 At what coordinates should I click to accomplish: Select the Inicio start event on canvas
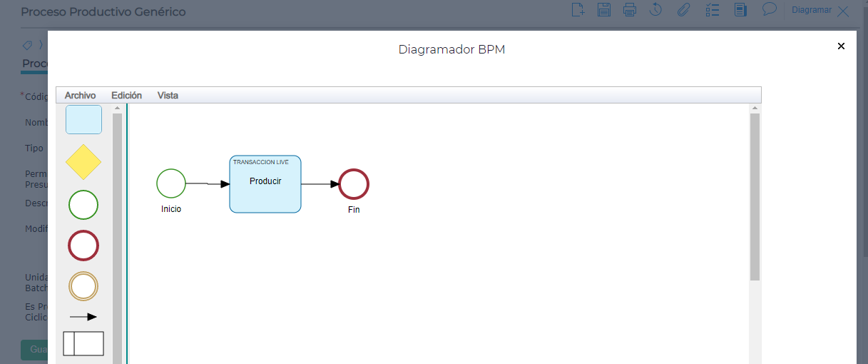[171, 183]
